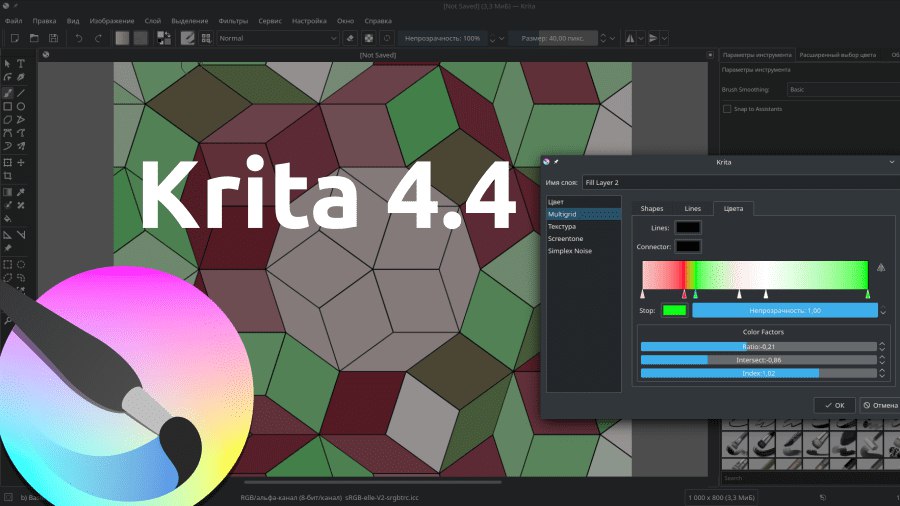Toggle eraser mode
Image resolution: width=900 pixels, height=506 pixels.
click(x=350, y=38)
